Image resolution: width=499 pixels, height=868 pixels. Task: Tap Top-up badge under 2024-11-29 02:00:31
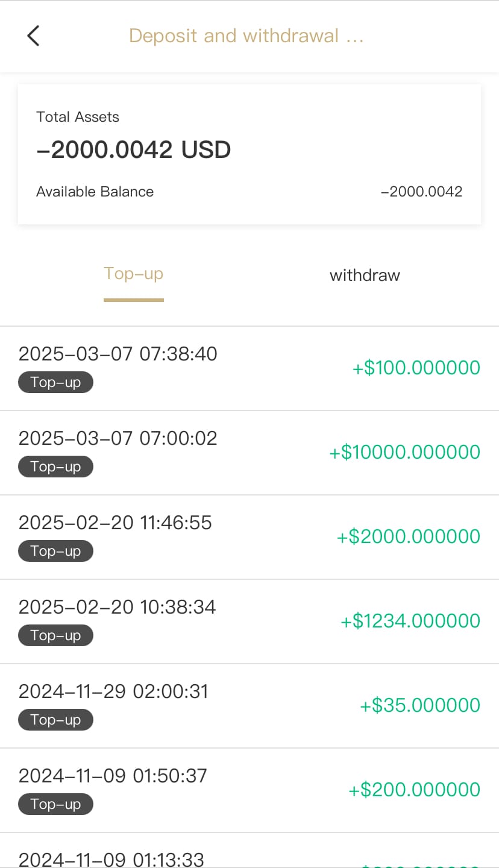pos(55,720)
